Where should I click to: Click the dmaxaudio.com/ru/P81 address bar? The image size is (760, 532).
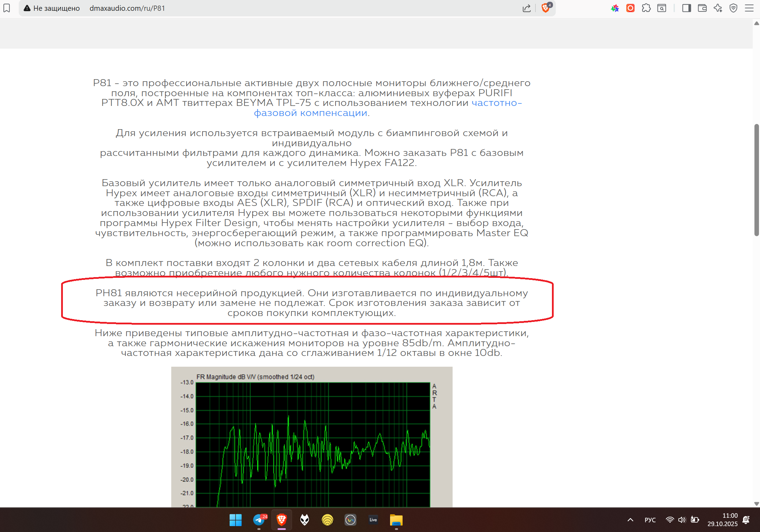(x=127, y=8)
